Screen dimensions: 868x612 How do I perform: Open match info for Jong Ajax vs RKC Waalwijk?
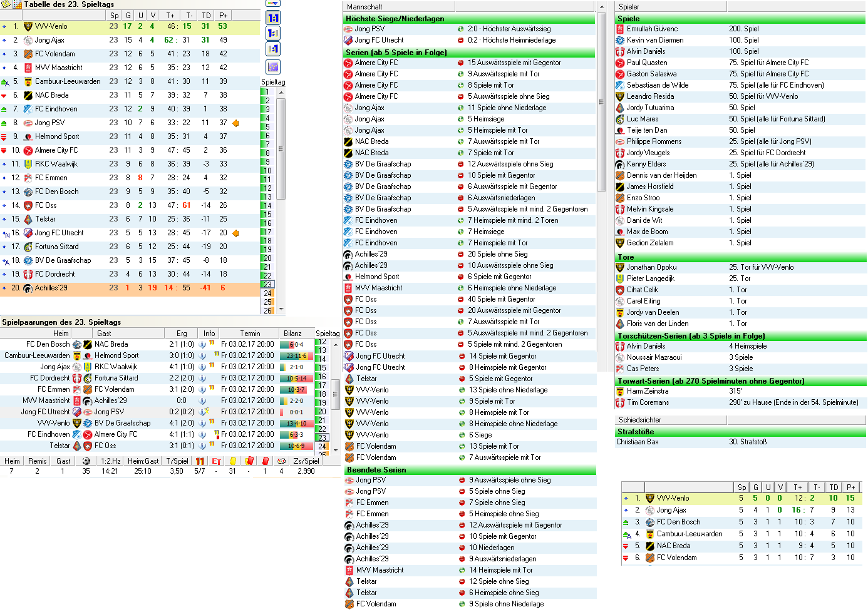202,367
